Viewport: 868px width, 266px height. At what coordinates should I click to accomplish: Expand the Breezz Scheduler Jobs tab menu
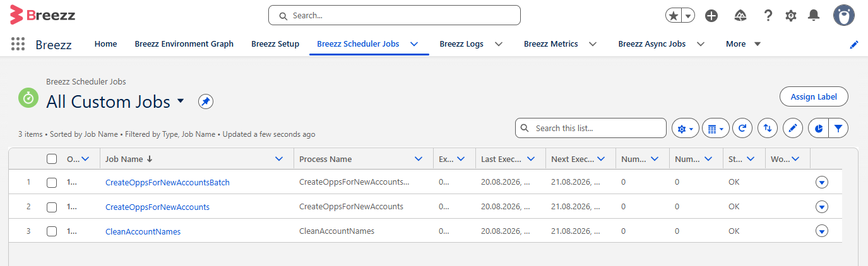[414, 44]
